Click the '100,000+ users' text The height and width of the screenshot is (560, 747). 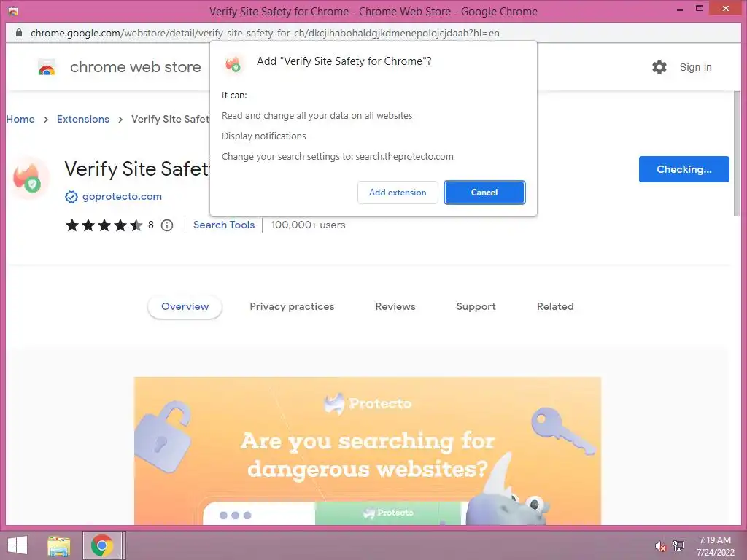309,225
